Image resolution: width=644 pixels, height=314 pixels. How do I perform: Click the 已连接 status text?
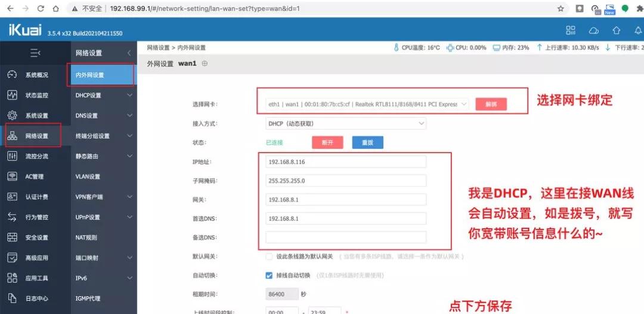[x=274, y=143]
